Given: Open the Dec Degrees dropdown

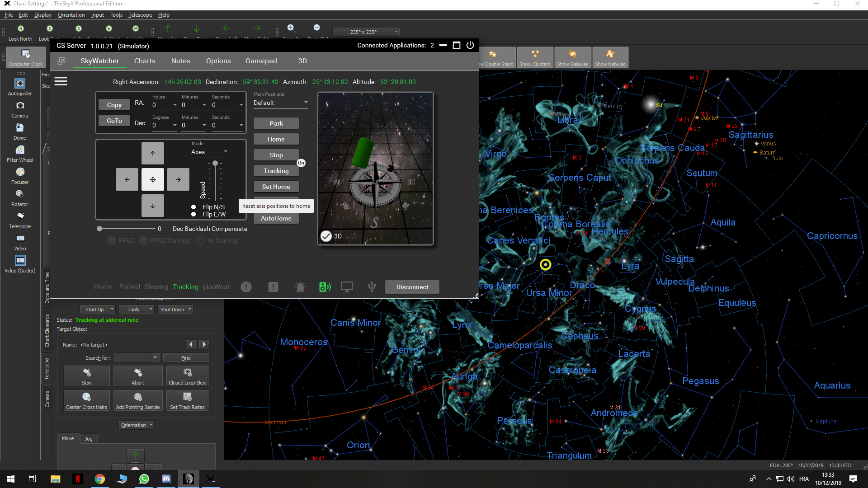Looking at the screenshot, I should point(164,125).
